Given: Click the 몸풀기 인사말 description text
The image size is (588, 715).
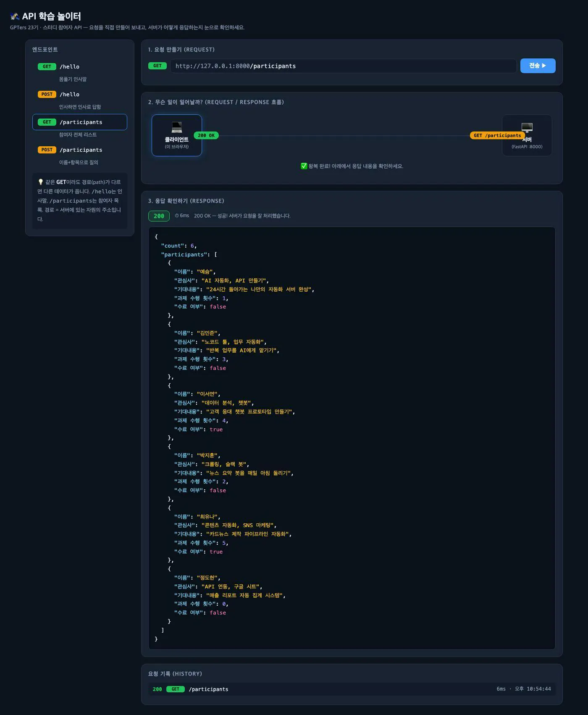Looking at the screenshot, I should [x=73, y=79].
